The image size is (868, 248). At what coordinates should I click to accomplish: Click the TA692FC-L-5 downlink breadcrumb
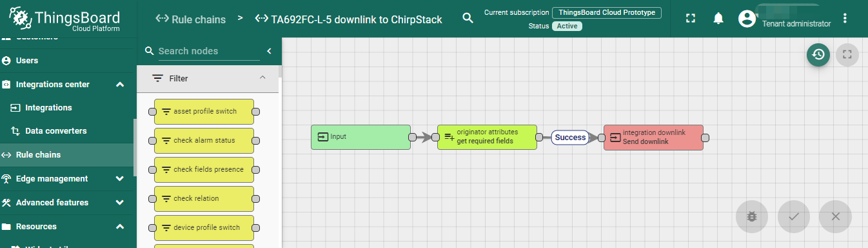tap(348, 19)
